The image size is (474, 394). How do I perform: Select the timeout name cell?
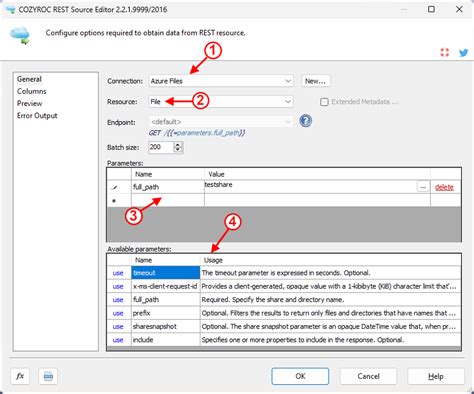pyautogui.click(x=166, y=273)
